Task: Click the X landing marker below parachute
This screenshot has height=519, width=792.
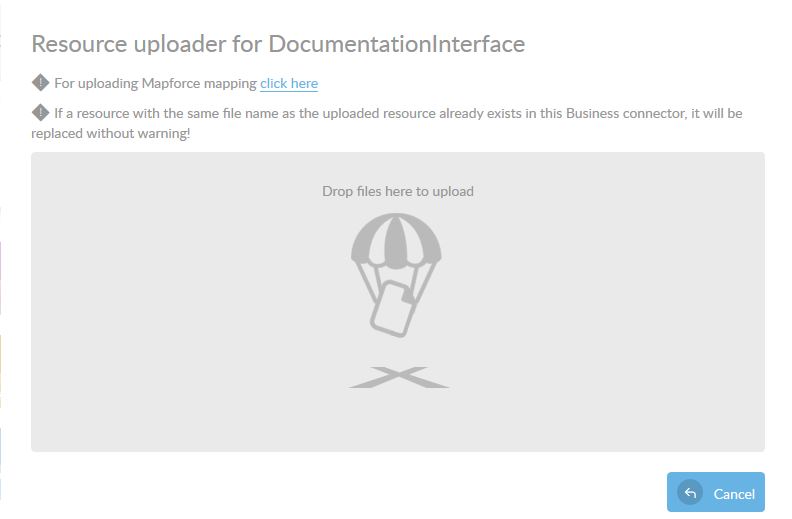Action: coord(399,378)
